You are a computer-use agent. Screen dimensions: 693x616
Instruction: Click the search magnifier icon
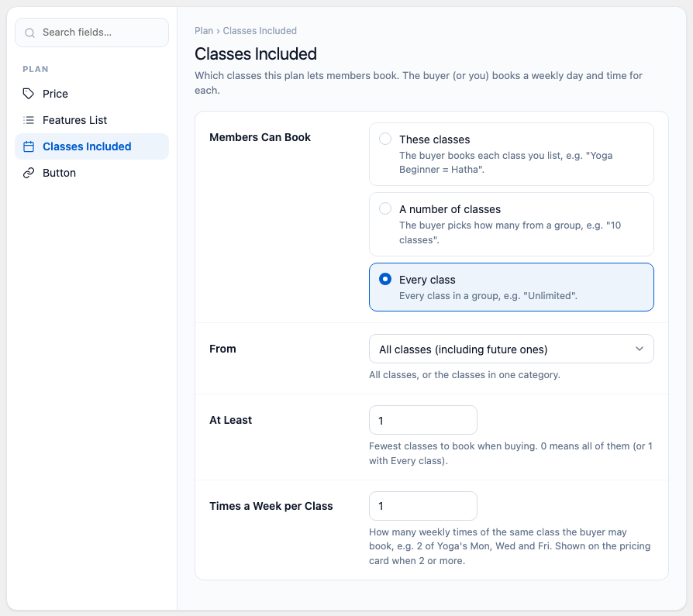29,33
